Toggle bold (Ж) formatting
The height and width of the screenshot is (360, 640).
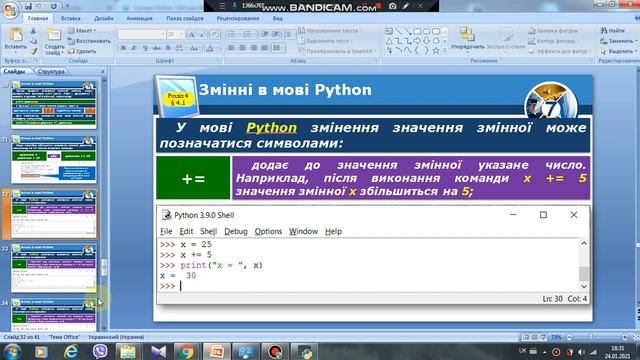coord(123,48)
